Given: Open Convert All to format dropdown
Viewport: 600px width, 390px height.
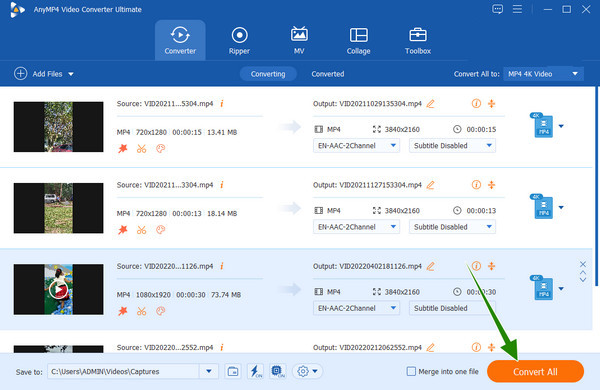Looking at the screenshot, I should [x=543, y=74].
